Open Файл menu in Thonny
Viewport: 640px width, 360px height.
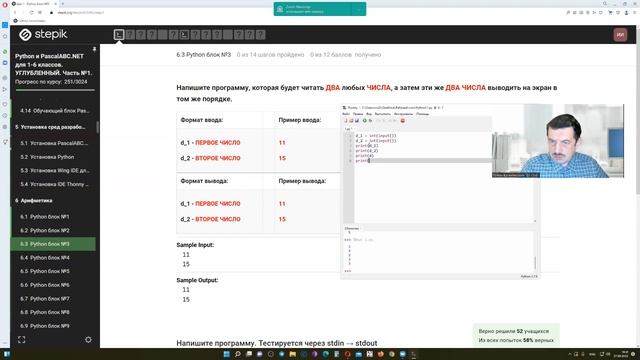tap(346, 114)
